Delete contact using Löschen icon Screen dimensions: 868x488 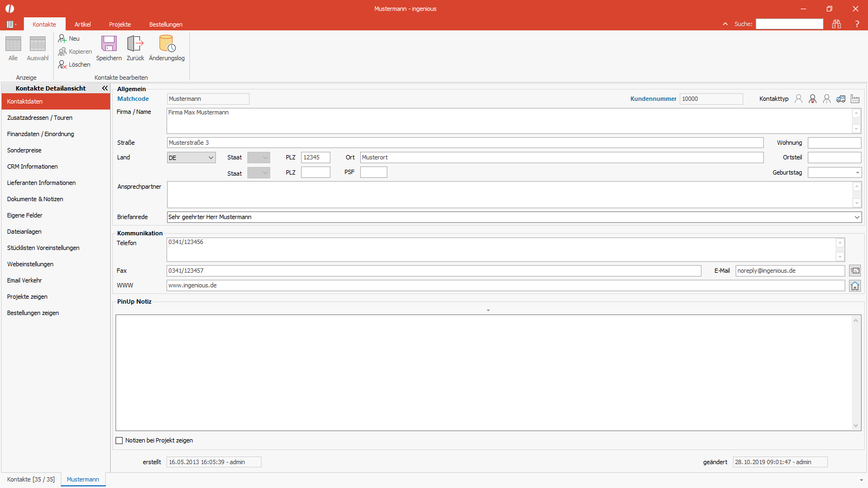pos(62,65)
